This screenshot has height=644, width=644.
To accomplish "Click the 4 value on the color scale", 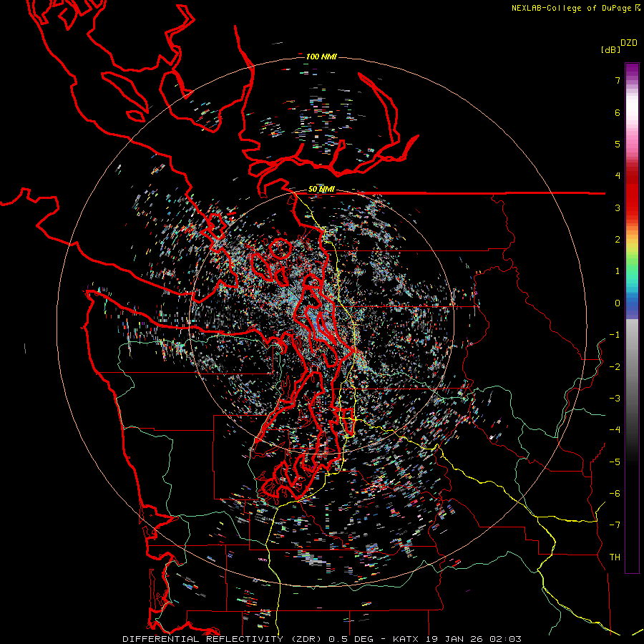I will tap(618, 176).
